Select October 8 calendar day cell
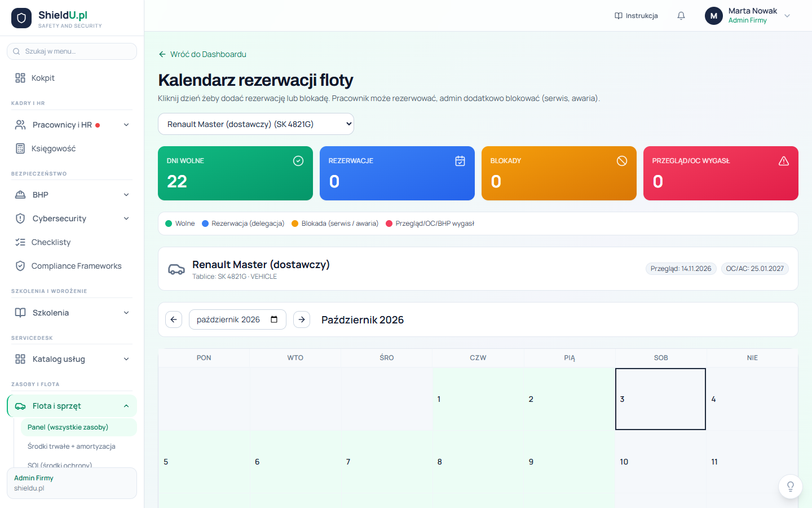 click(478, 462)
